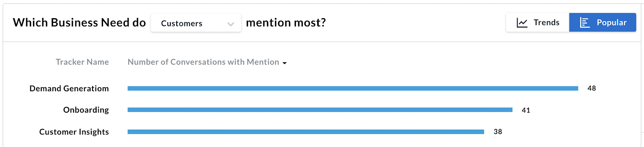Viewport: 644px width, 147px height.
Task: Click the Onboarding bar
Action: click(x=320, y=110)
